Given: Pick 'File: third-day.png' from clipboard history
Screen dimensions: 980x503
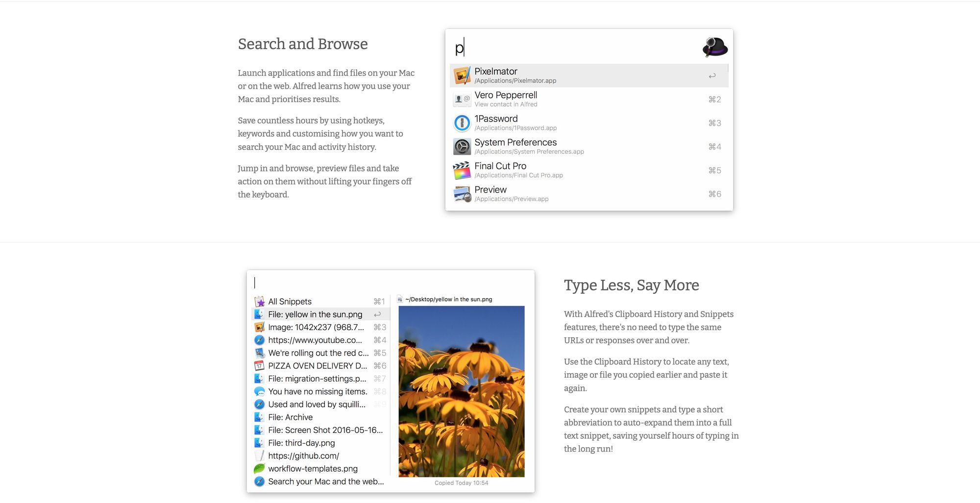Looking at the screenshot, I should [x=301, y=443].
